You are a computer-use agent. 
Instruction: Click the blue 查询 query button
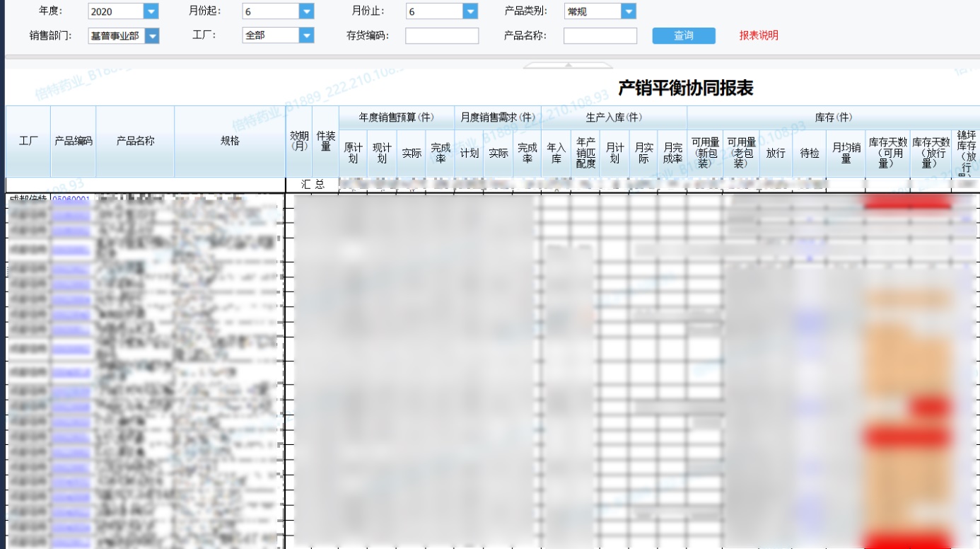(683, 35)
